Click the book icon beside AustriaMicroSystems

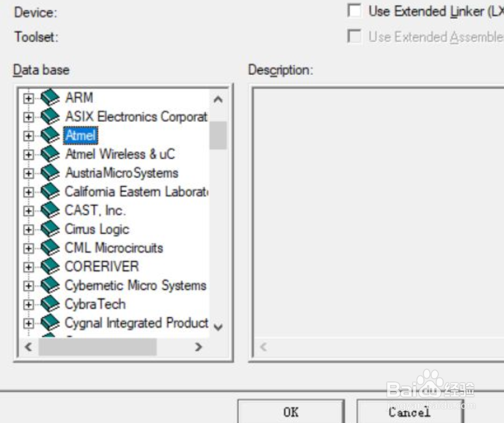click(x=50, y=173)
